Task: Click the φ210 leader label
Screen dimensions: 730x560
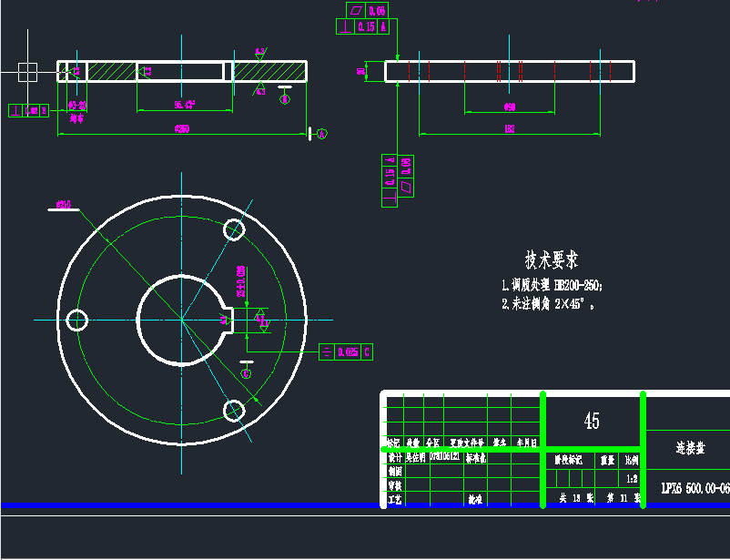Action: coord(63,205)
